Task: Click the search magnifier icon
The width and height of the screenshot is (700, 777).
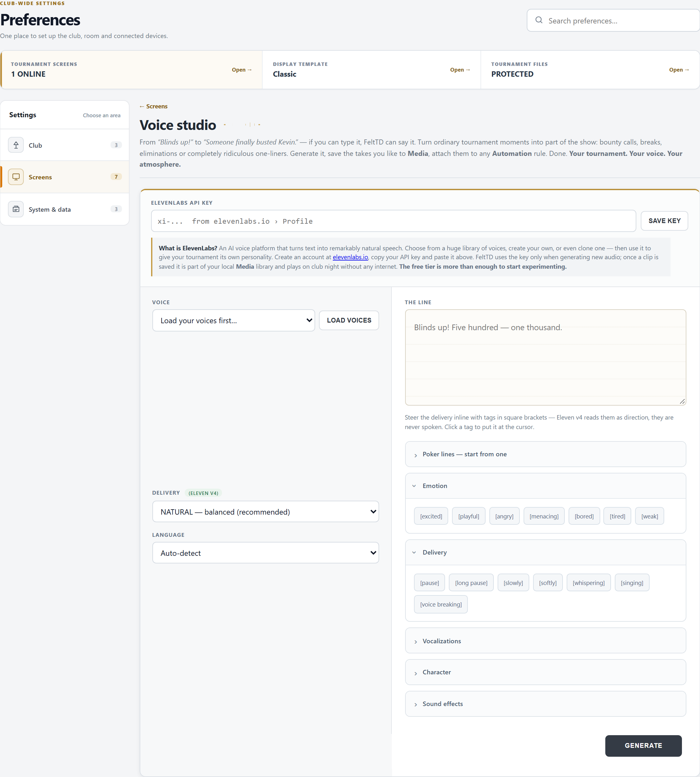Action: tap(539, 20)
